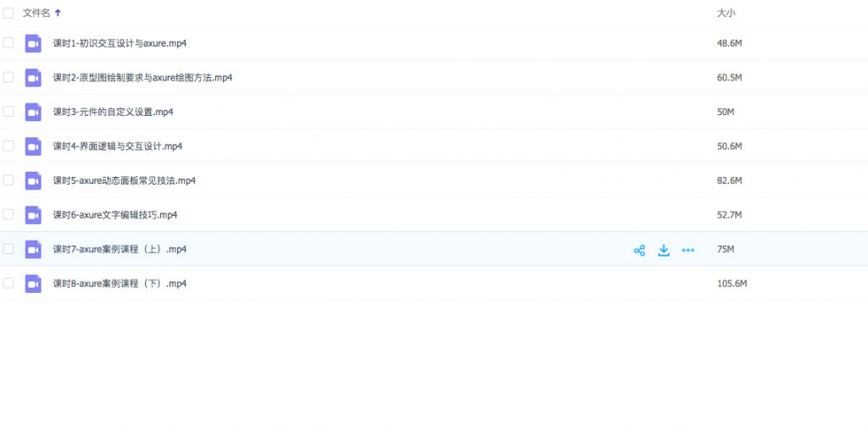Open 课时8-axure案例课程（下）.mp4 file name
The width and height of the screenshot is (868, 431).
point(120,284)
